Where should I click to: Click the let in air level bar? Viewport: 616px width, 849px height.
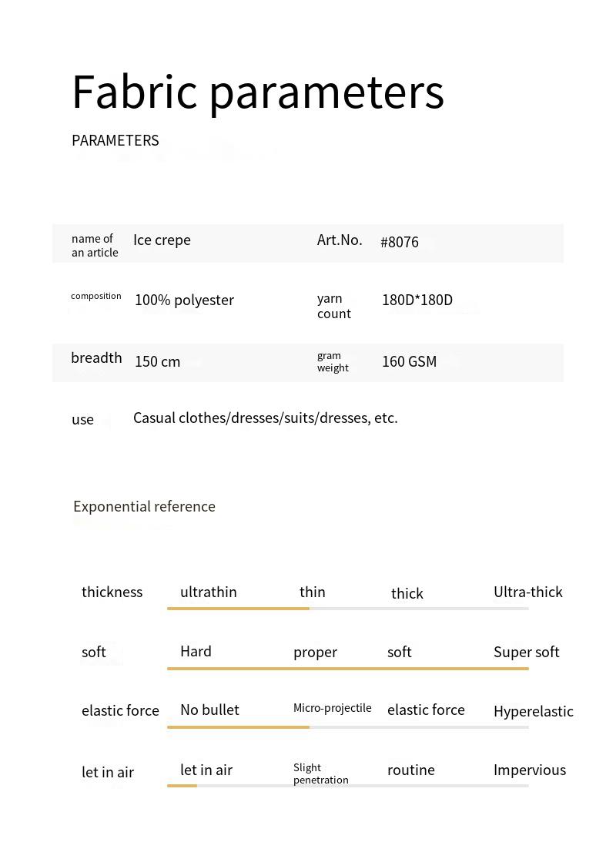(347, 786)
